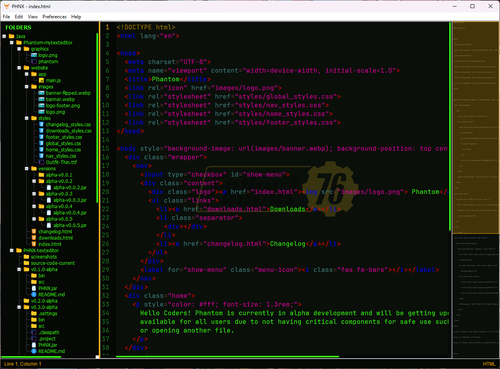Click the JavaScript icon beside main.js
Viewport: 500px width, 369px height.
(41, 80)
